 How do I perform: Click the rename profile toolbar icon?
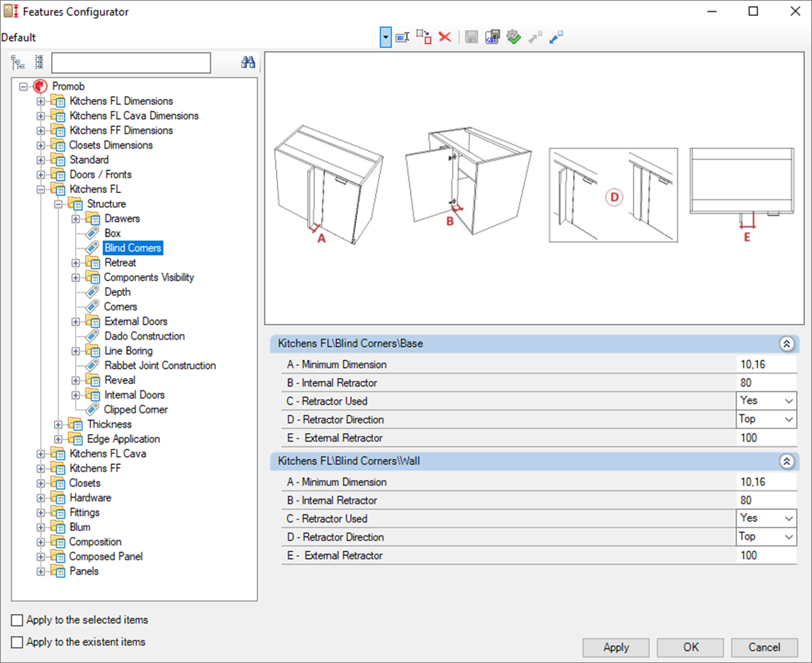[403, 37]
